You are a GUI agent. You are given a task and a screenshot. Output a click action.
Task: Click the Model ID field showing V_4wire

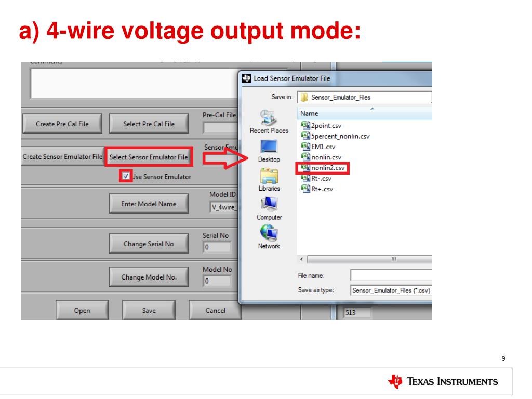coord(224,207)
